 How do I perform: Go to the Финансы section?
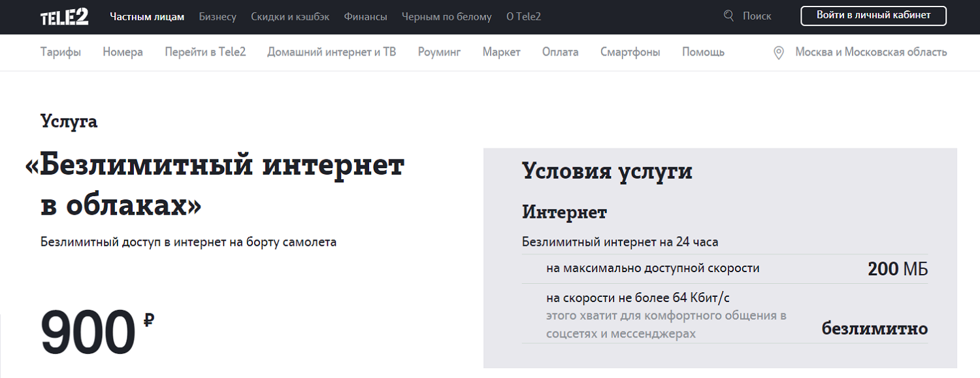[x=365, y=16]
